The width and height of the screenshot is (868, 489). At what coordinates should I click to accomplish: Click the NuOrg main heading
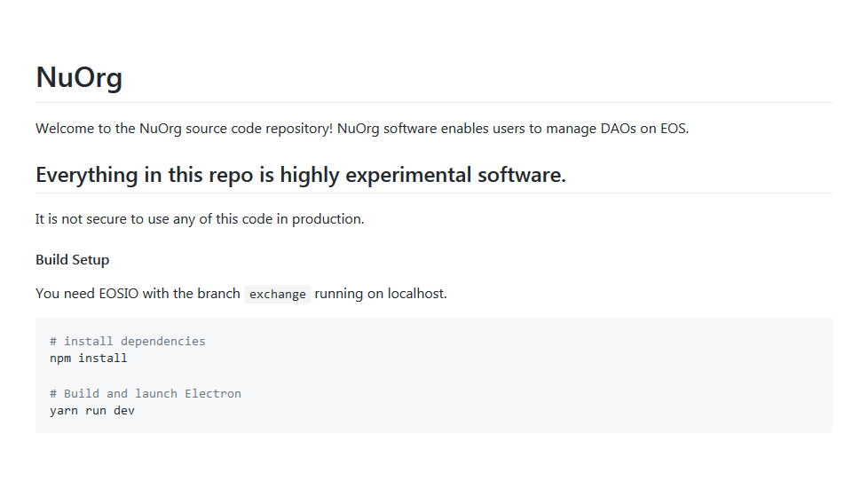(79, 77)
